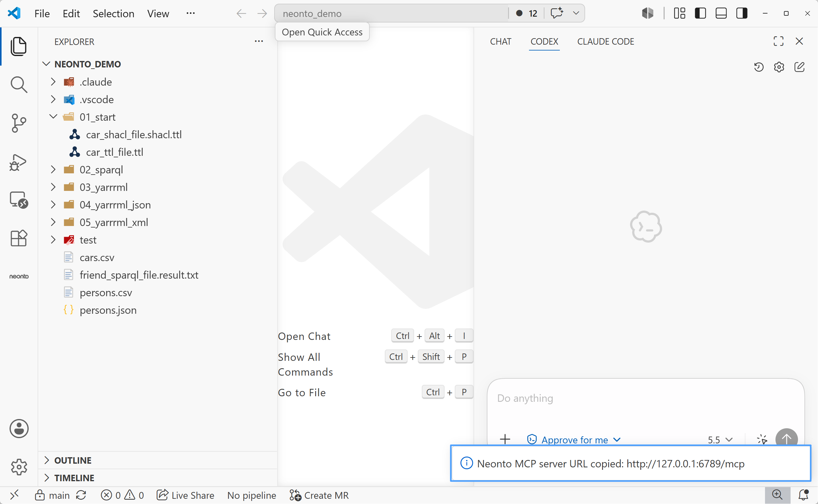Switch to the CLAUDE CODE tab
Viewport: 818px width, 504px height.
click(606, 42)
